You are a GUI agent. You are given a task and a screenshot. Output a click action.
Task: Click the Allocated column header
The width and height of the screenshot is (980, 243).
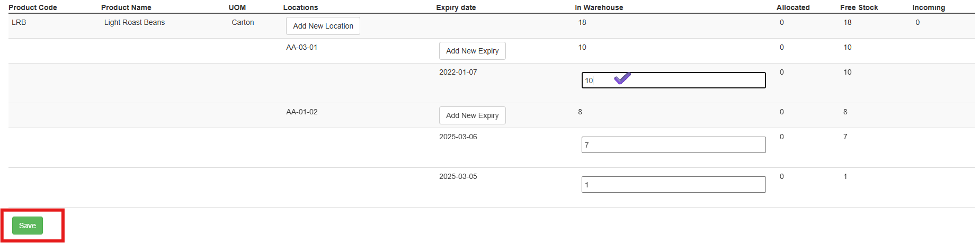[x=793, y=7]
